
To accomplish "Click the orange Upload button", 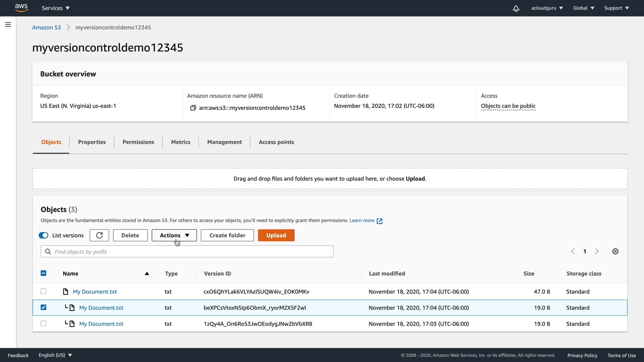I will pyautogui.click(x=276, y=235).
